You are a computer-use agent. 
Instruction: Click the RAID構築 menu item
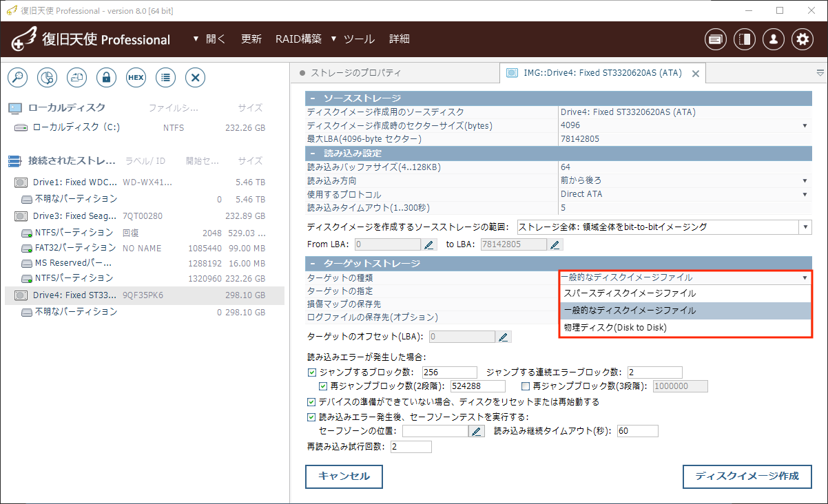[298, 39]
